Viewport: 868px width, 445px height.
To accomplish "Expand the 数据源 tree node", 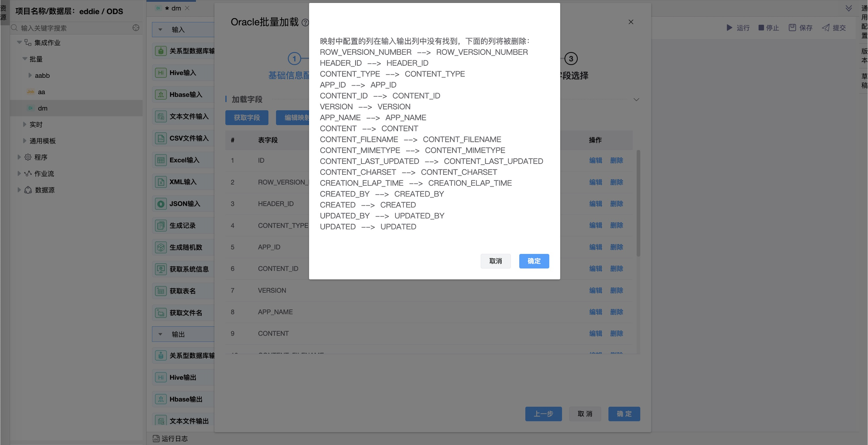I will (19, 190).
